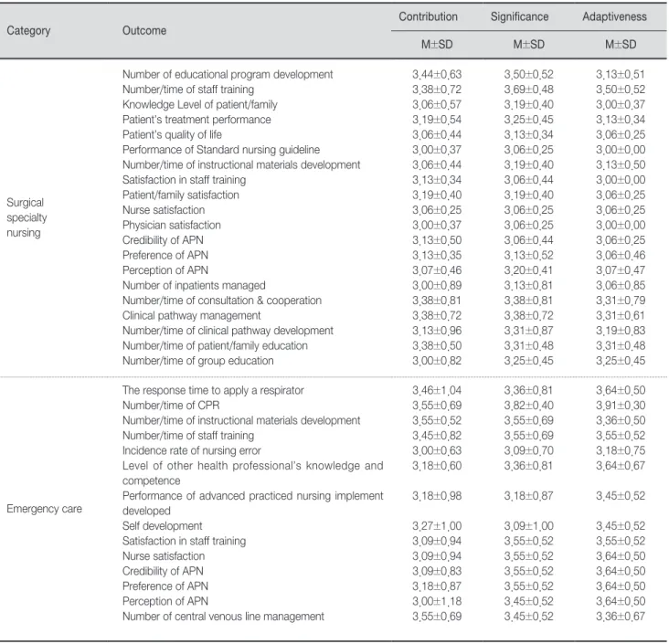Screen dimensions: 669x644
Task: Select Performance of Standard nursing guideline
Action: pyautogui.click(x=221, y=150)
